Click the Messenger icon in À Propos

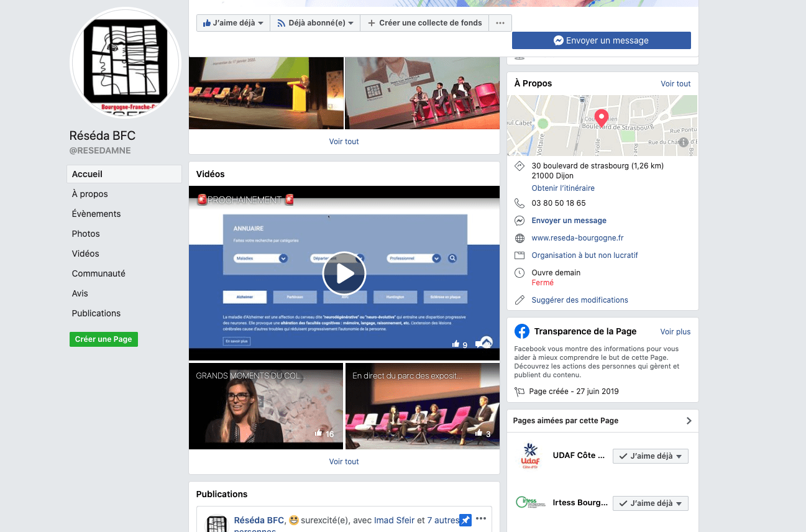click(x=520, y=221)
